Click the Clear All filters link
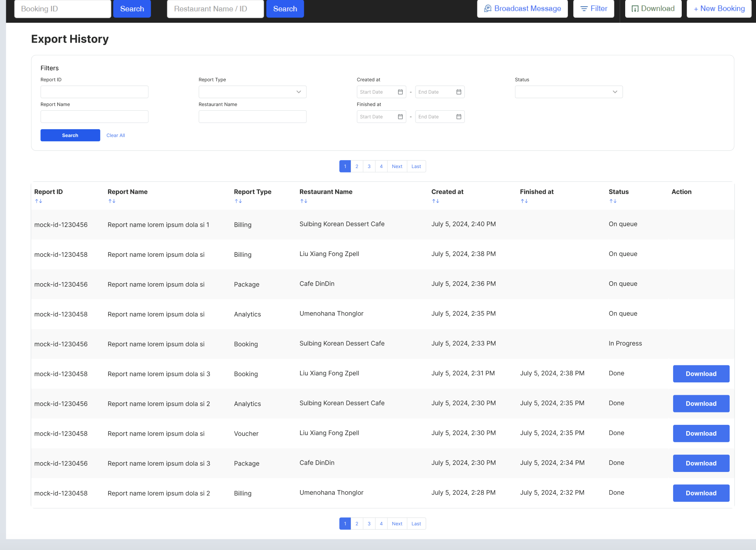This screenshot has height=550, width=756. tap(116, 135)
